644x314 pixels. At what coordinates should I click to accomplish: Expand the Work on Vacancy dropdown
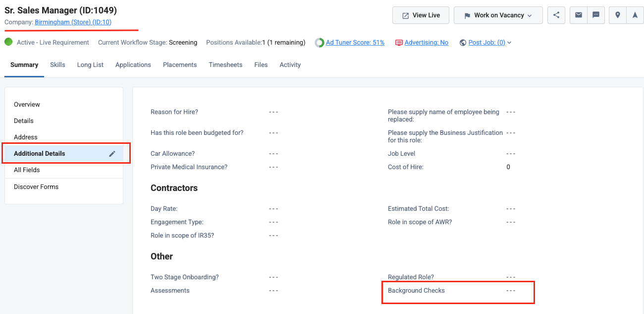[x=498, y=15]
